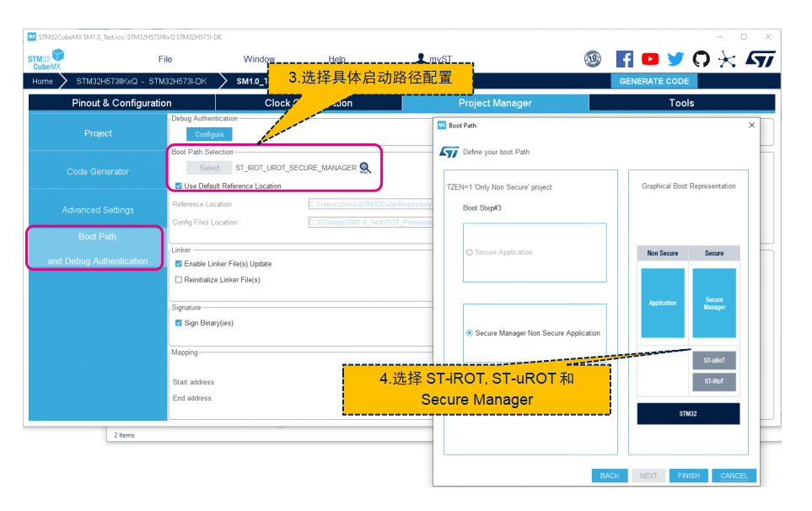Click the Home breadcrumb
Viewport: 812px width, 511px height.
click(42, 81)
